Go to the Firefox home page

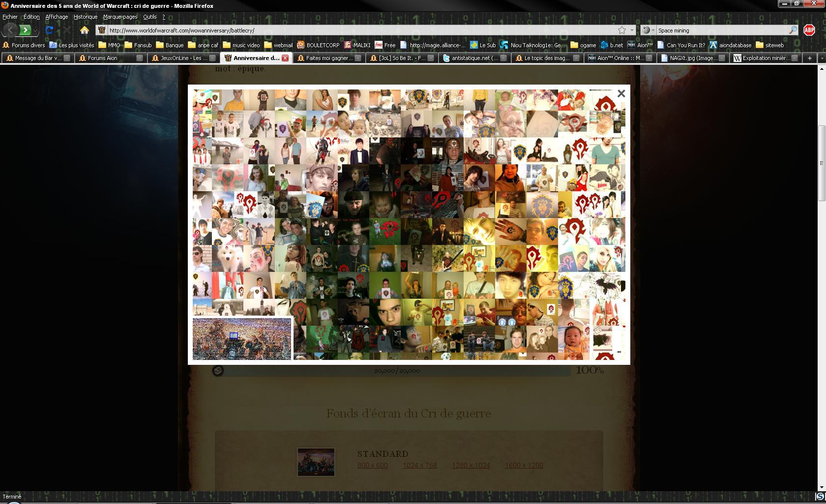coord(85,30)
